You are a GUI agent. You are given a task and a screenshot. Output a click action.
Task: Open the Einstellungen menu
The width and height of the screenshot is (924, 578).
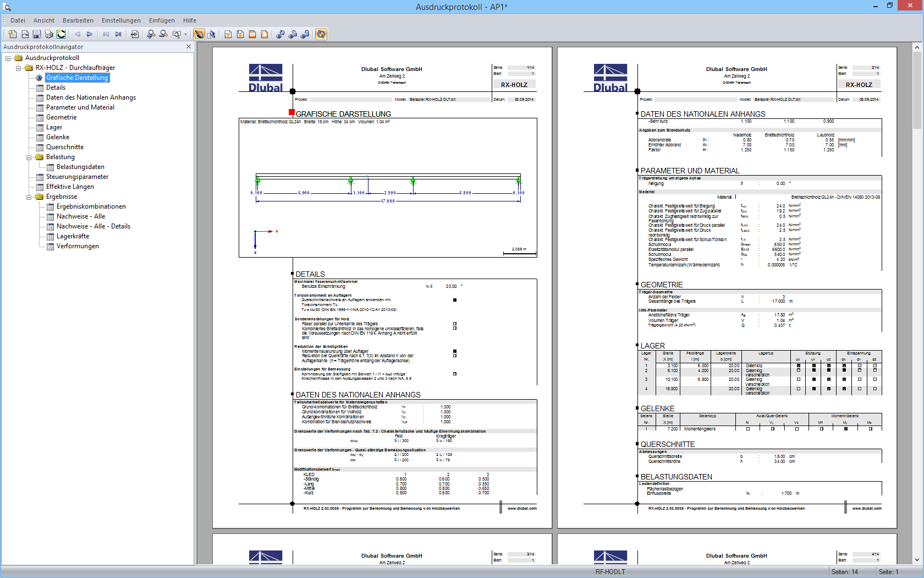pos(121,20)
